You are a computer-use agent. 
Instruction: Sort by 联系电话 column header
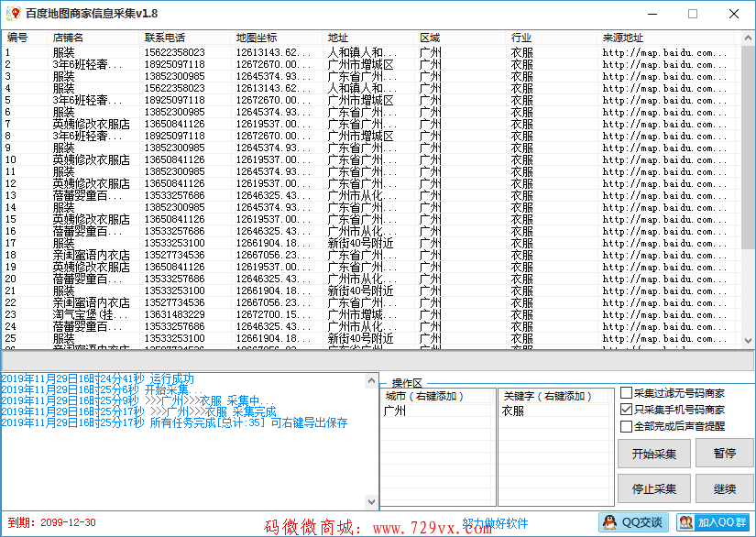185,38
